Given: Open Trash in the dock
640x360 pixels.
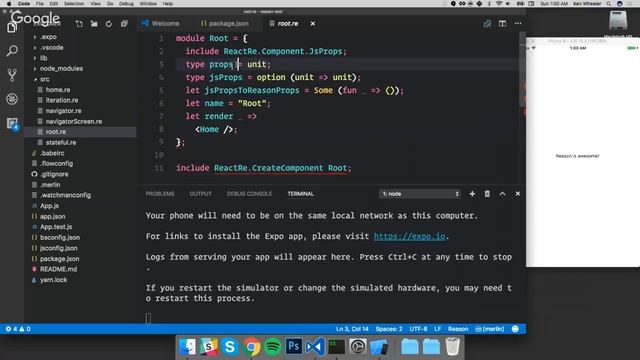Looking at the screenshot, I should [452, 347].
